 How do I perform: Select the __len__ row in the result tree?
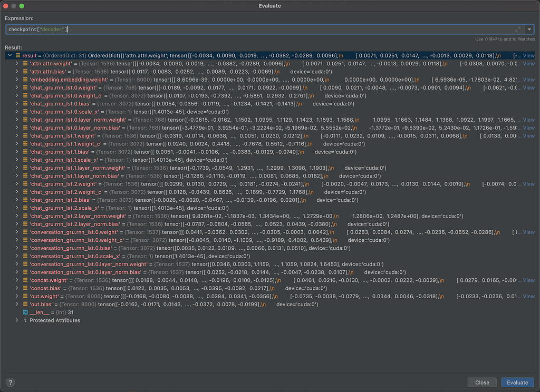coord(53,312)
